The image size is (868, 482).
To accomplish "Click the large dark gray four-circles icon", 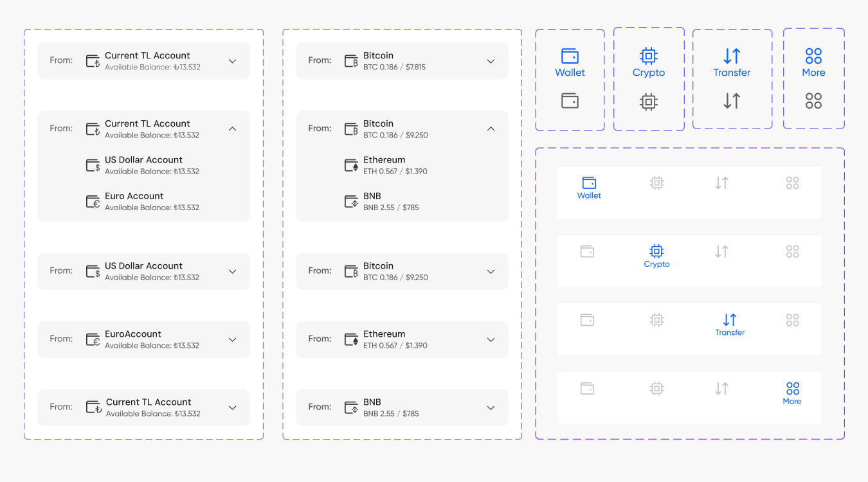I will (813, 101).
